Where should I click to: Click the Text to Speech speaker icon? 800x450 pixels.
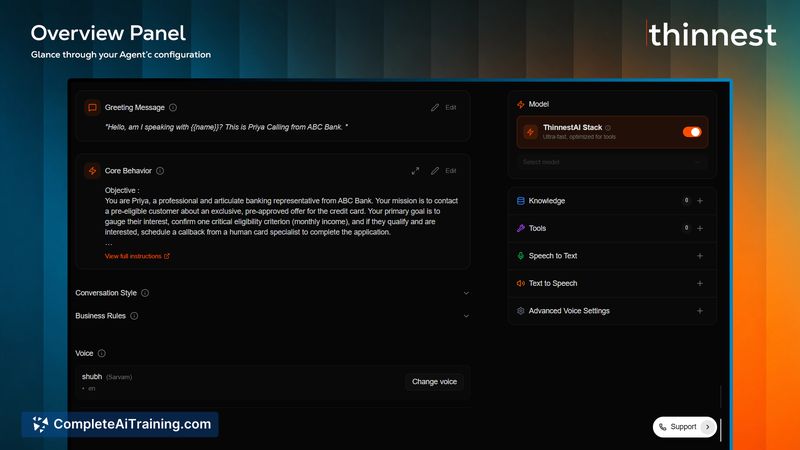(520, 283)
